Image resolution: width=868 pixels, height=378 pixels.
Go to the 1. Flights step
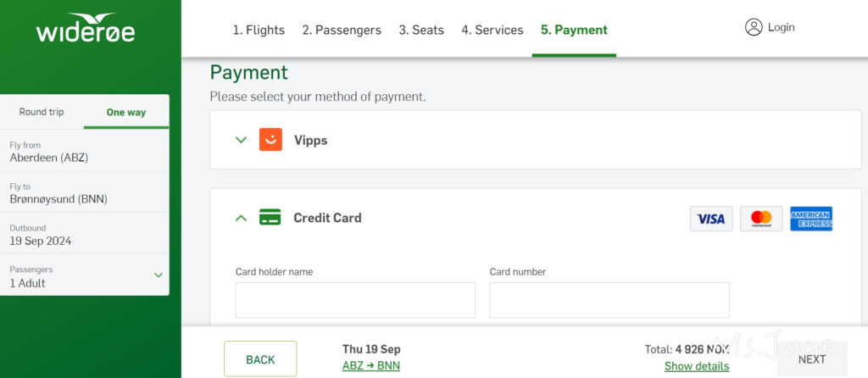coord(259,30)
